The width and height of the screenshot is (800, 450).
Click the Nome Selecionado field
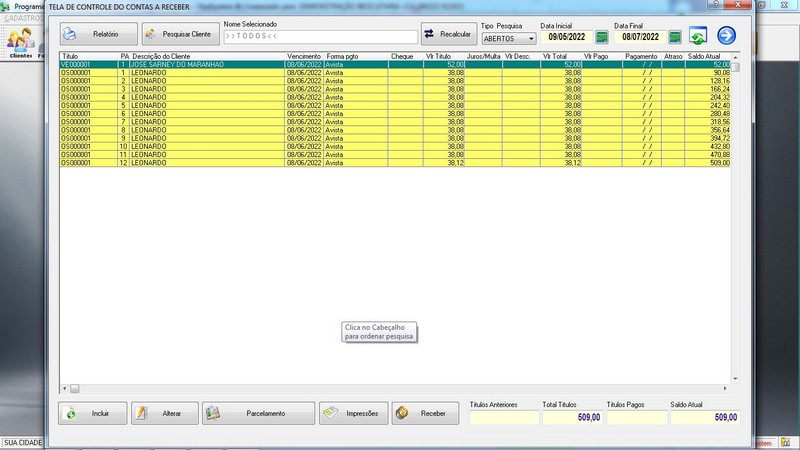tap(320, 37)
